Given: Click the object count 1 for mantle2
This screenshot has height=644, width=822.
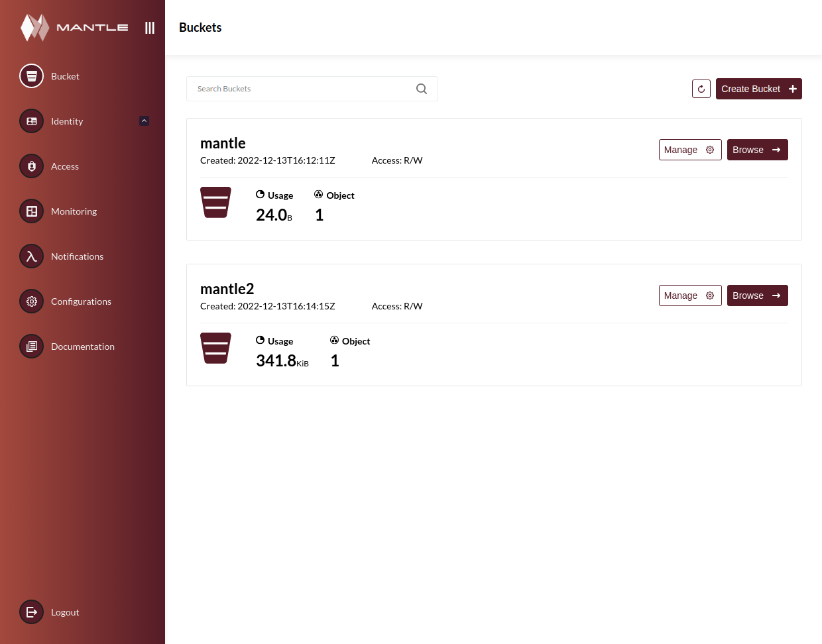Looking at the screenshot, I should coord(335,360).
